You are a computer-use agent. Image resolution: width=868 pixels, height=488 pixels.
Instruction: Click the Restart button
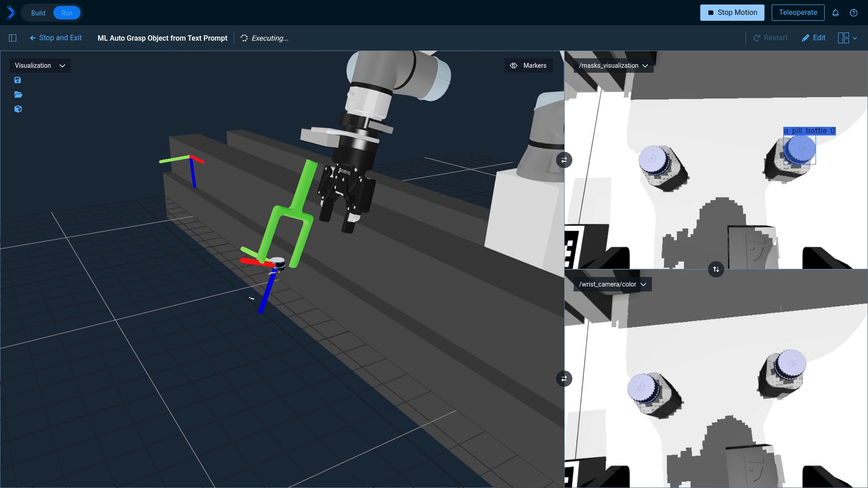pyautogui.click(x=770, y=38)
